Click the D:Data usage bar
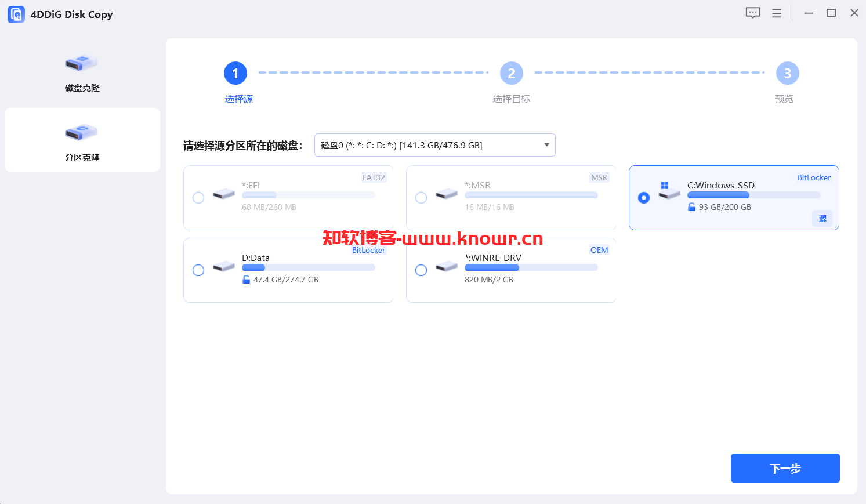The image size is (866, 504). pos(309,267)
